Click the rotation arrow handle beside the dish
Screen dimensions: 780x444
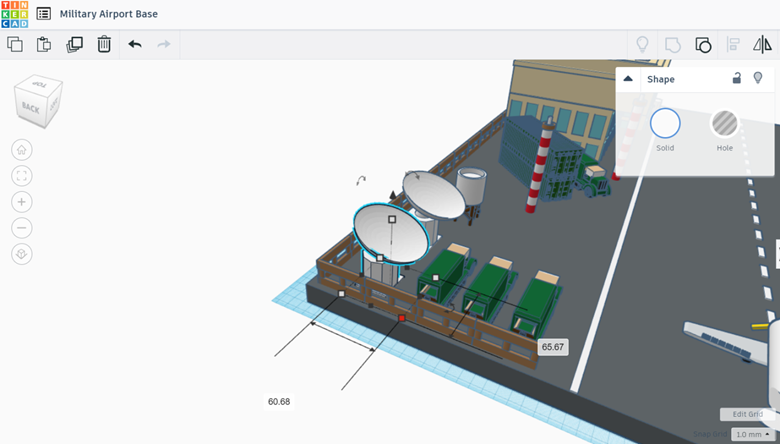point(361,180)
